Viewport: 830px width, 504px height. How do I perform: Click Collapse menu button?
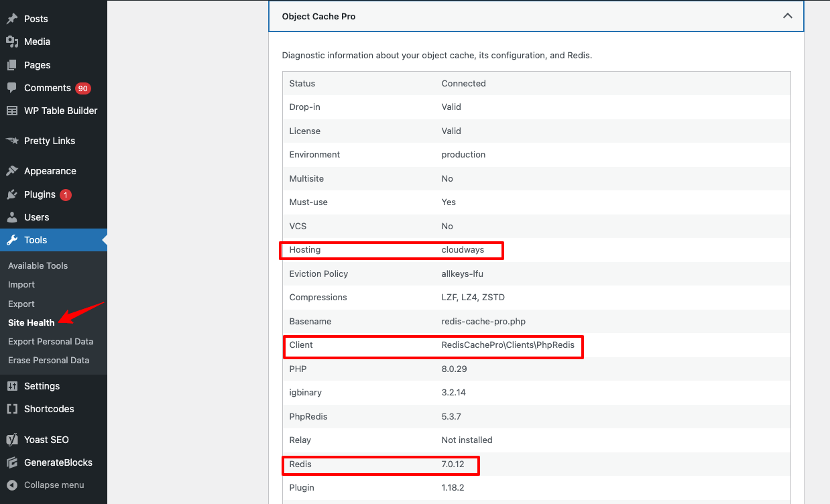pyautogui.click(x=54, y=485)
